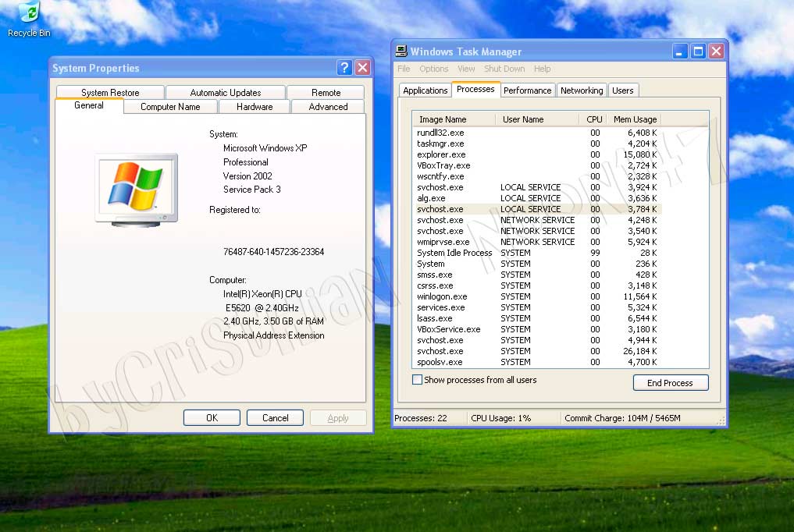Open the Users tab

pyautogui.click(x=623, y=90)
